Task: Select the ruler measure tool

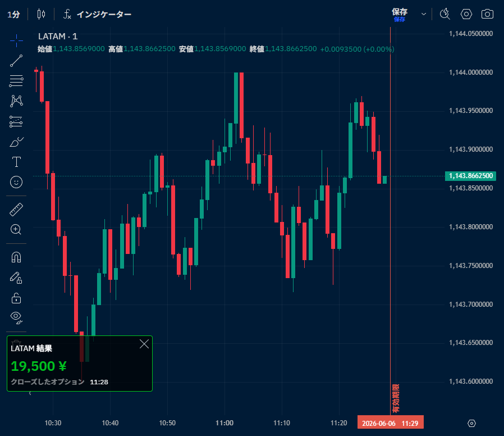Action: pos(16,210)
